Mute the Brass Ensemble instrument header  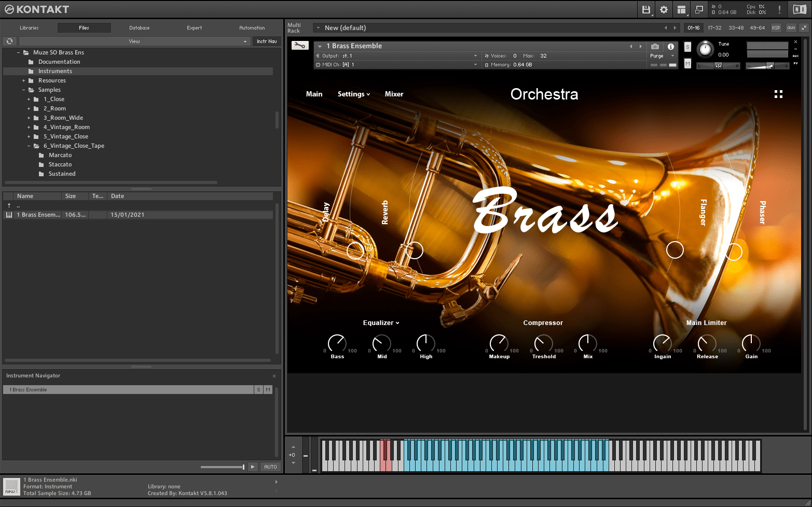point(687,63)
